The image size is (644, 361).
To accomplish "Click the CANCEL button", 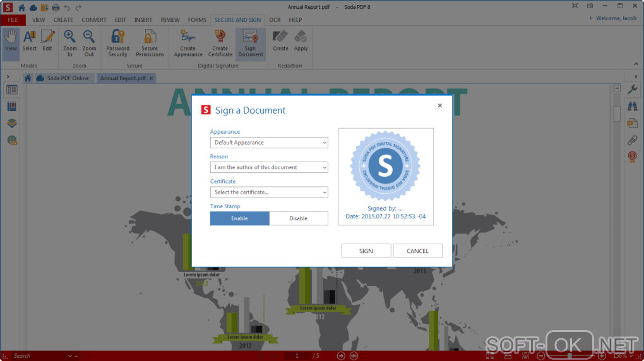I will [417, 251].
